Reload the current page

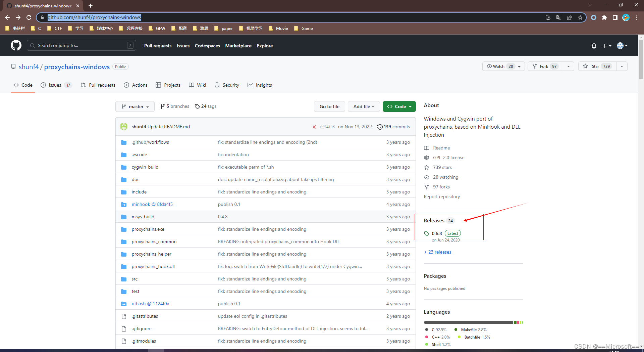pyautogui.click(x=29, y=17)
